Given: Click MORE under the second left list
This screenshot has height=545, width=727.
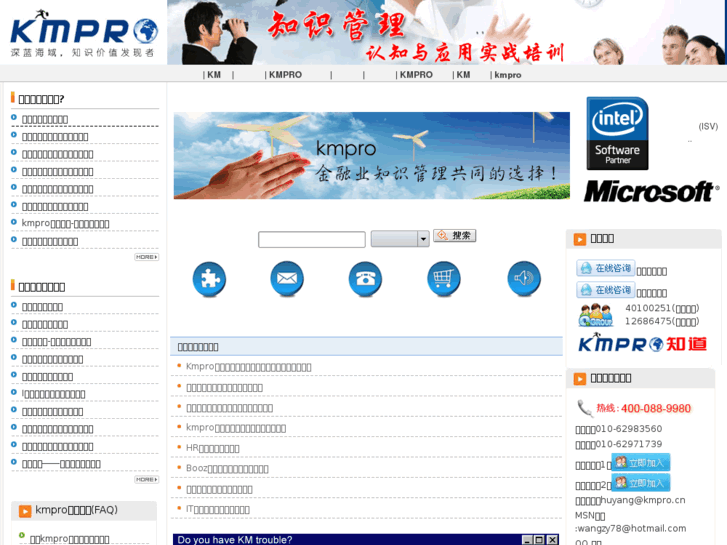Looking at the screenshot, I should [x=147, y=480].
